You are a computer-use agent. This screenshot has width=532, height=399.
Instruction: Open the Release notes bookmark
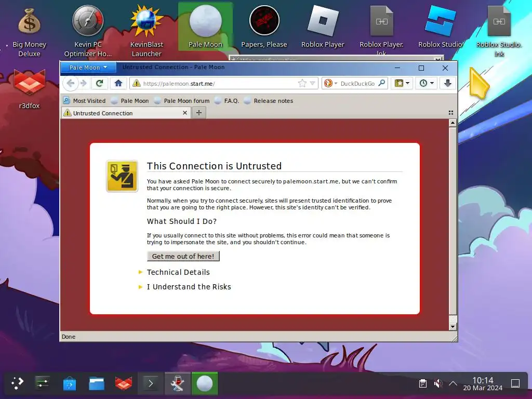[269, 101]
